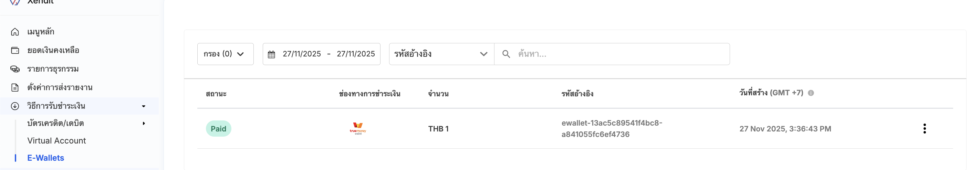The image size is (980, 170).
Task: Click the download-circle icon for วิธีการรับชำระเงิน
Action: point(15,106)
